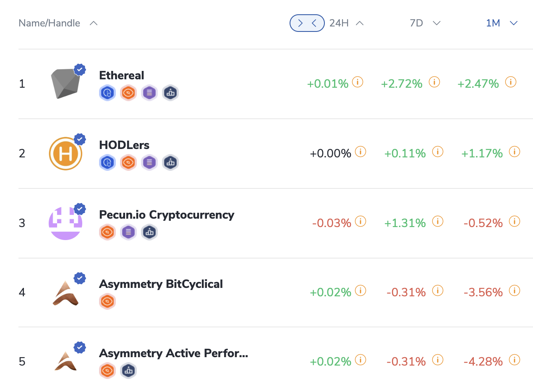Sort by the 7D column chevron
Screen dimensions: 533x392
(x=436, y=23)
